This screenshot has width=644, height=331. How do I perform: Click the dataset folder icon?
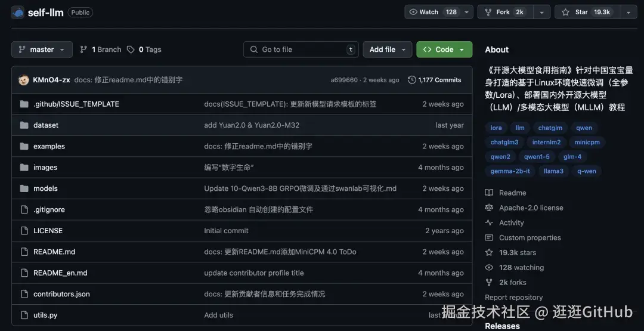click(24, 125)
